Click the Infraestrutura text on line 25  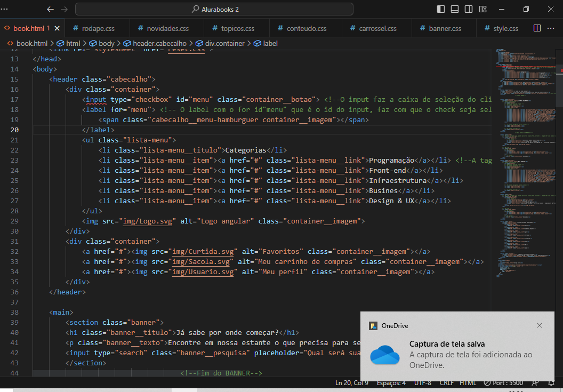click(x=398, y=181)
